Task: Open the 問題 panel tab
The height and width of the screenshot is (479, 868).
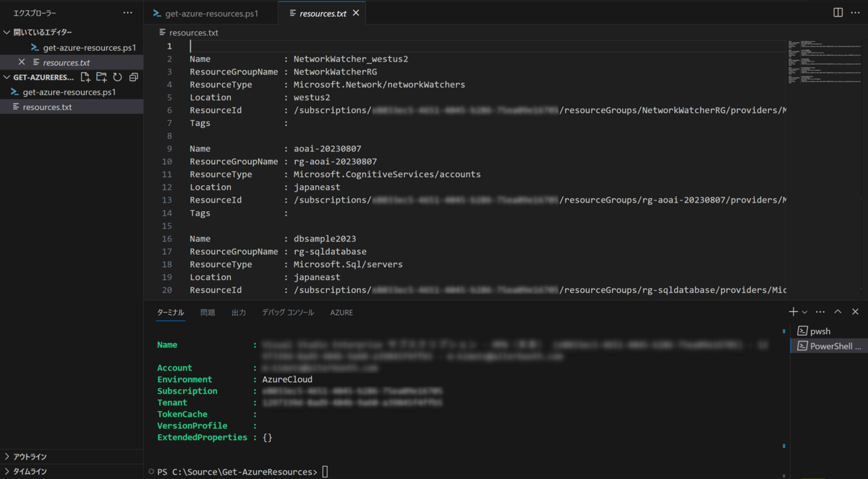Action: coord(208,313)
